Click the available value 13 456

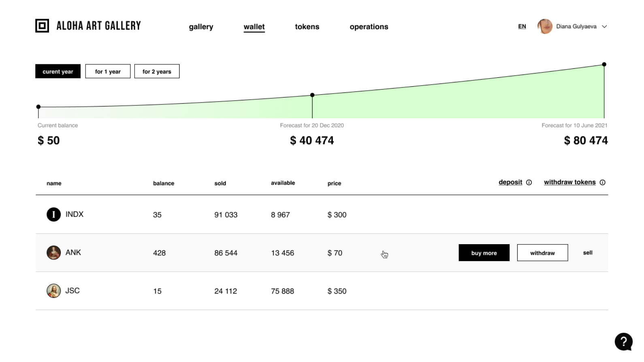tap(282, 253)
